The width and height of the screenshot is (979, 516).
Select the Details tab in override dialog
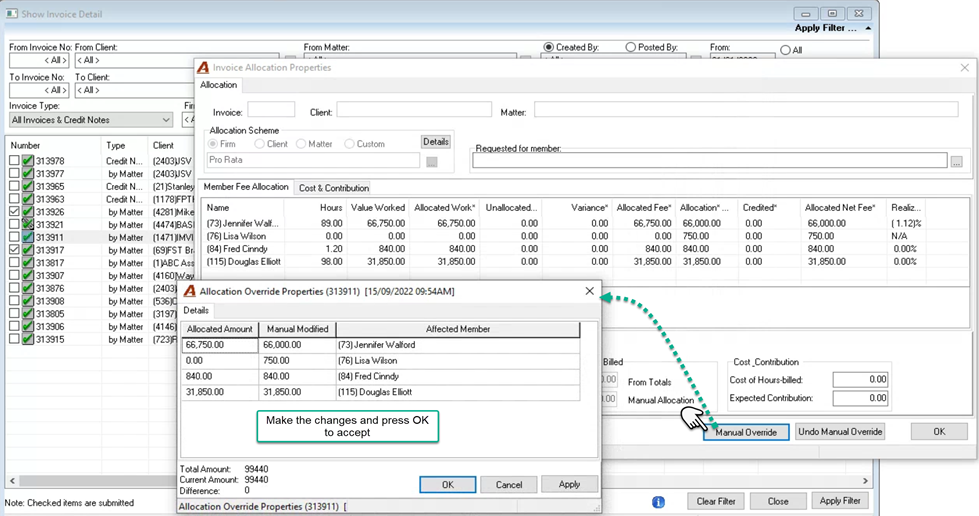[195, 310]
